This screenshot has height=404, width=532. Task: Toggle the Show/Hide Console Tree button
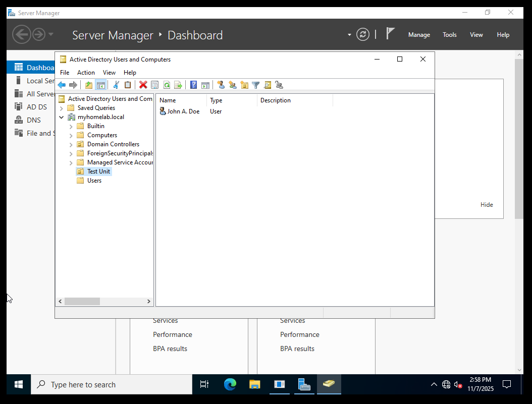[100, 85]
